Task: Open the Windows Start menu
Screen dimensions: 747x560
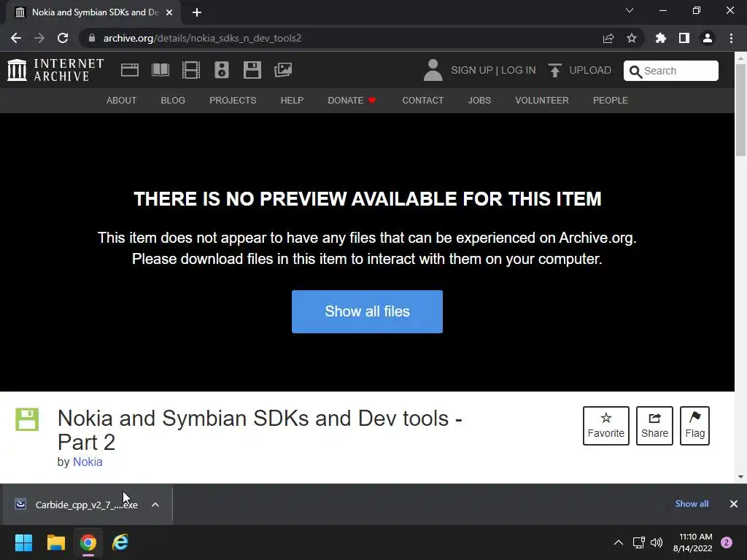Action: pos(23,542)
